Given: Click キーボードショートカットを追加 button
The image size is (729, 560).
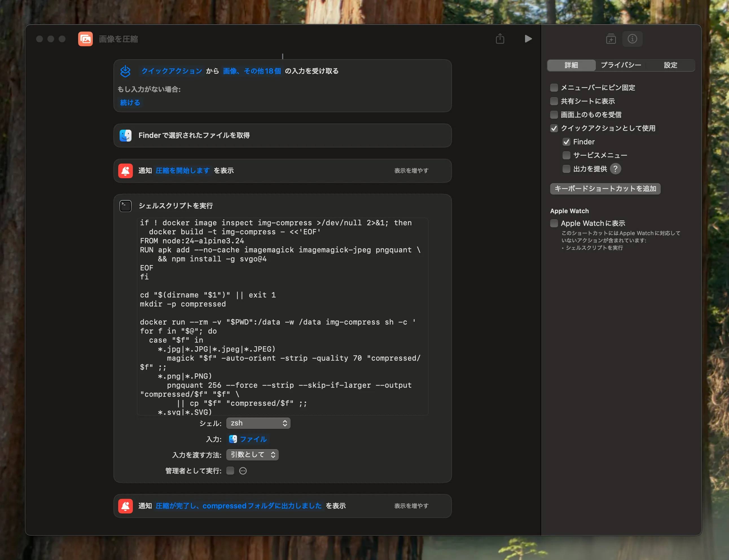Looking at the screenshot, I should pyautogui.click(x=605, y=189).
